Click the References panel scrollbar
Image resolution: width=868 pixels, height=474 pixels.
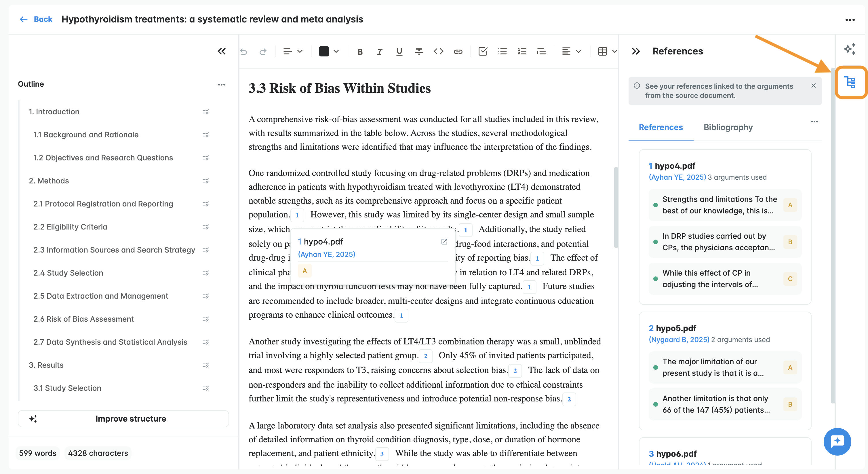pos(833,236)
